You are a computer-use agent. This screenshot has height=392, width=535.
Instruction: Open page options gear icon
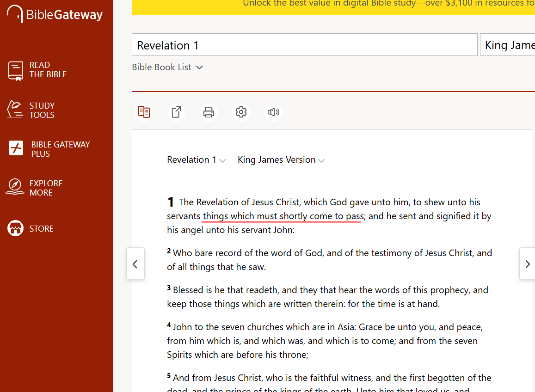pos(241,112)
